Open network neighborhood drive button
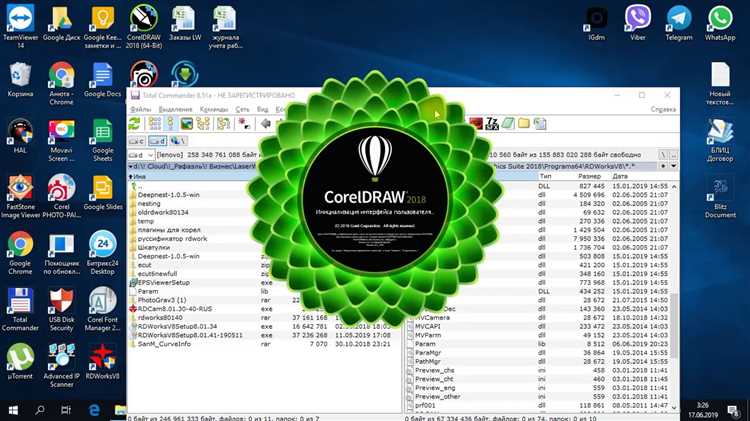 pyautogui.click(x=178, y=141)
